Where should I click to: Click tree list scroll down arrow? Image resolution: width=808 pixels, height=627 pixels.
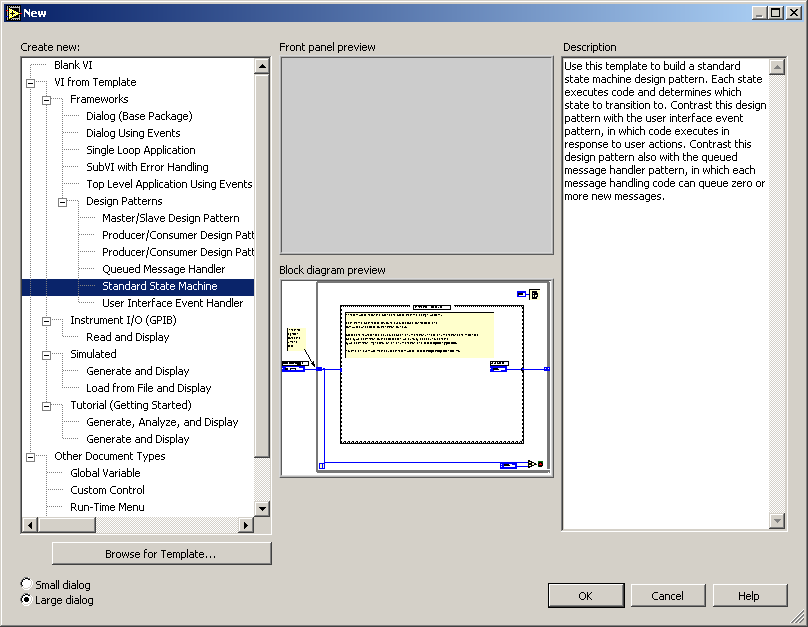pos(262,509)
